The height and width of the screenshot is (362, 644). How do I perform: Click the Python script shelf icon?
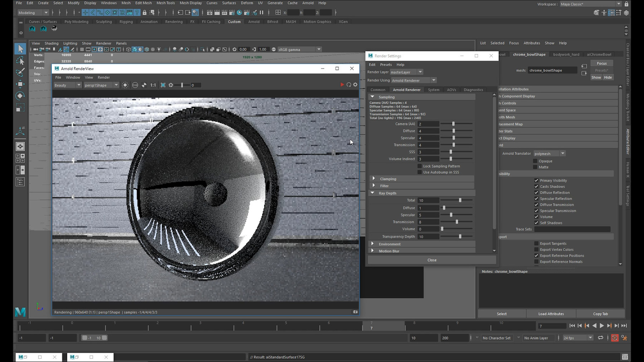coord(54,29)
